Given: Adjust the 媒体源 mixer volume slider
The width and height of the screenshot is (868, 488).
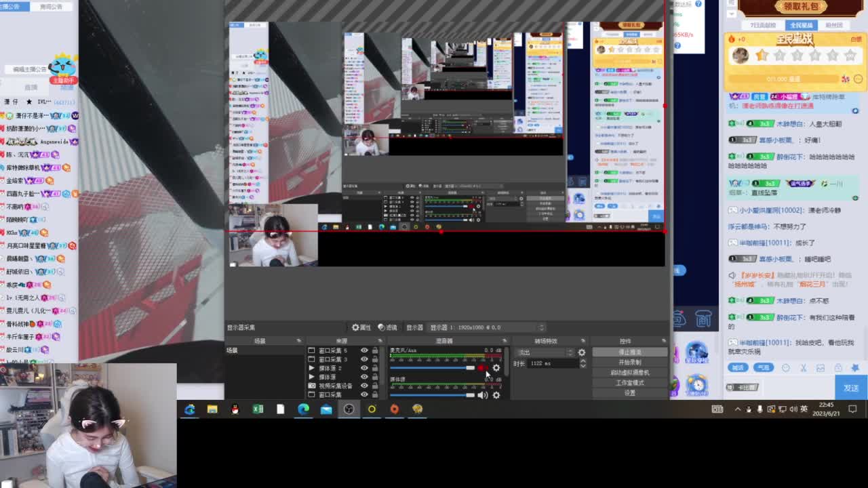Looking at the screenshot, I should pyautogui.click(x=432, y=395).
